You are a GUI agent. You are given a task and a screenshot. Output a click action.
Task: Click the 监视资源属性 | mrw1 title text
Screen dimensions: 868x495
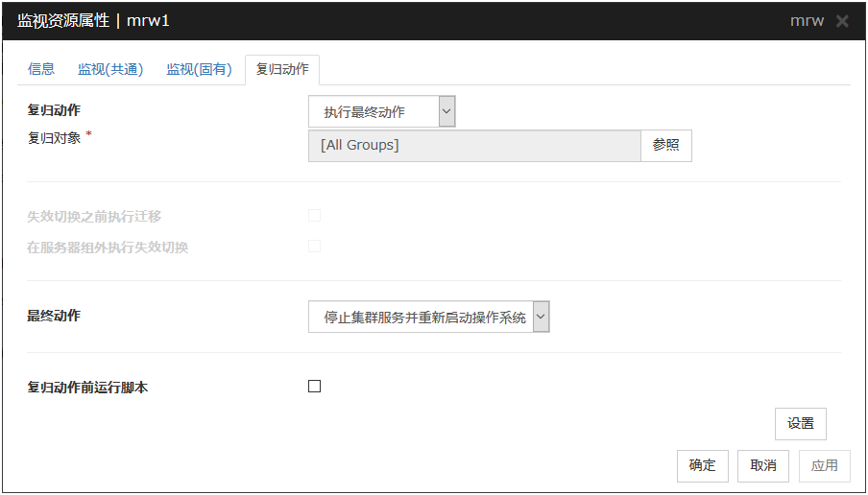[93, 21]
